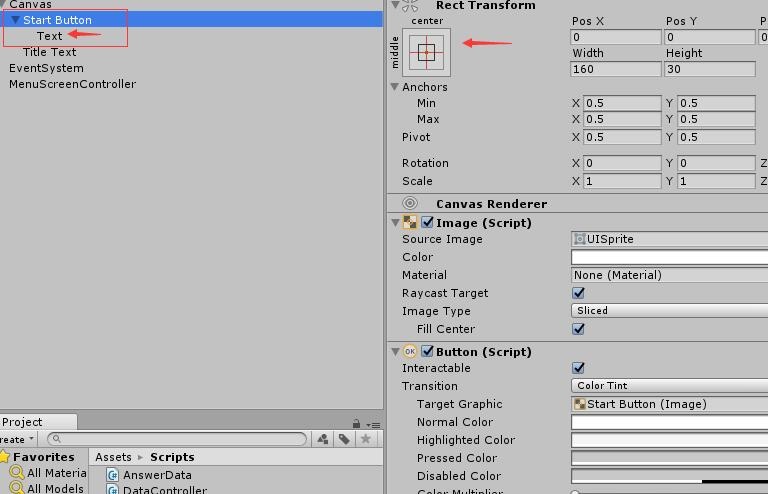Click the AnswerData script icon
Screen dimensions: 768x494
[113, 474]
